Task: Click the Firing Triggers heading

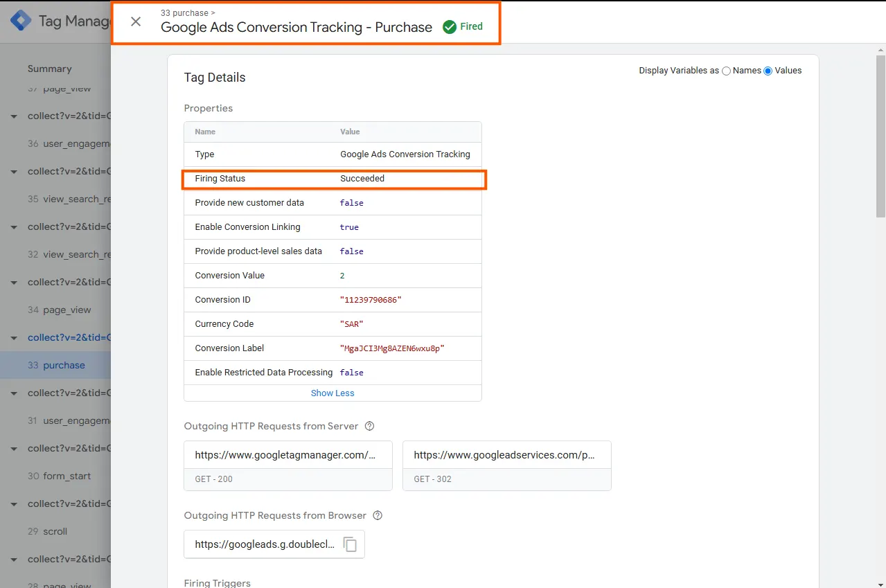Action: (x=218, y=582)
